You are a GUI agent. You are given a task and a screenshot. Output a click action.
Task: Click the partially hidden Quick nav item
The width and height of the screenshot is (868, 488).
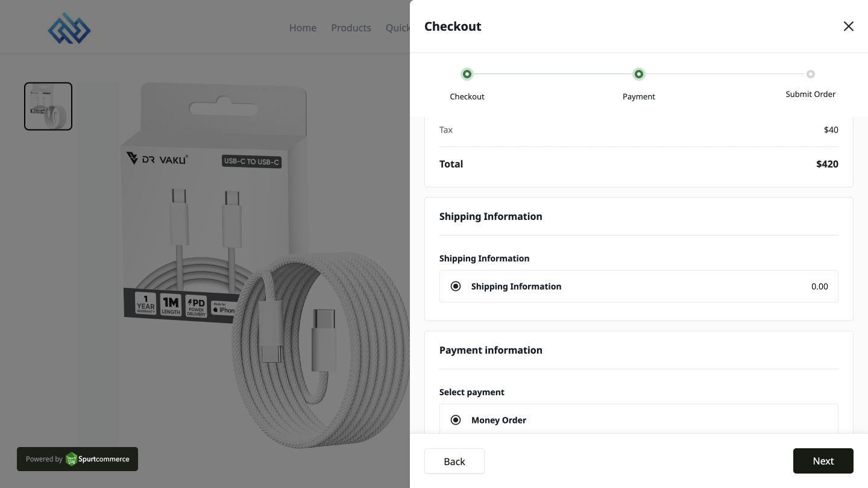(x=398, y=28)
